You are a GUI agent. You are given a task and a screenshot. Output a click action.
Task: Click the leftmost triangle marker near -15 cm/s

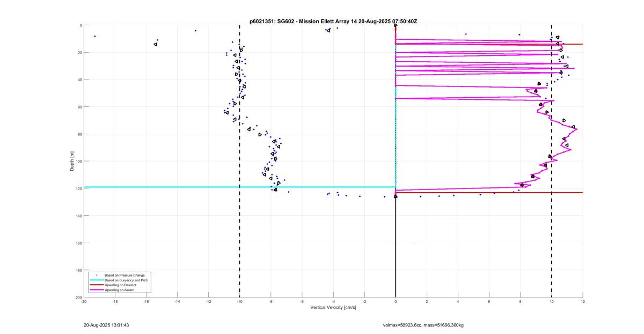156,44
